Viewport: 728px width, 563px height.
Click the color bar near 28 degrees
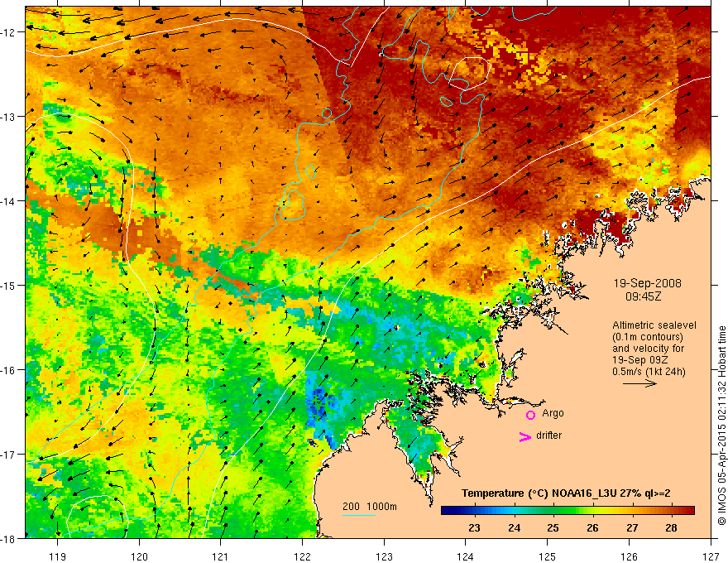pos(671,511)
